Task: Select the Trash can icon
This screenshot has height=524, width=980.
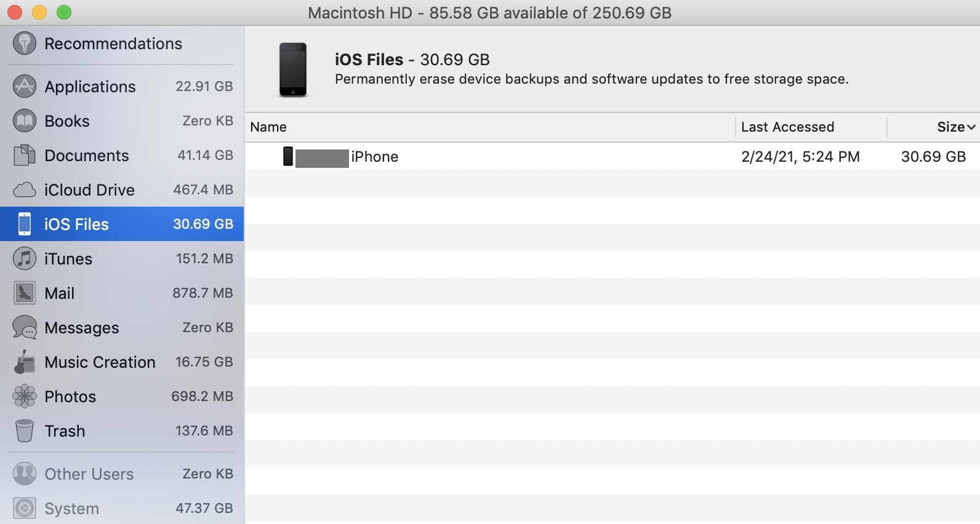Action: (x=25, y=431)
